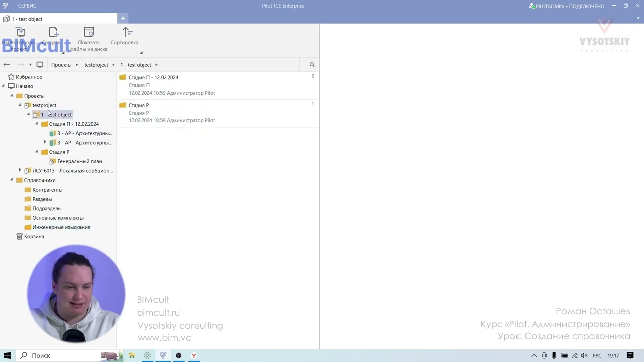644x362 pixels.
Task: Open File Explorer from taskbar
Action: click(x=132, y=355)
